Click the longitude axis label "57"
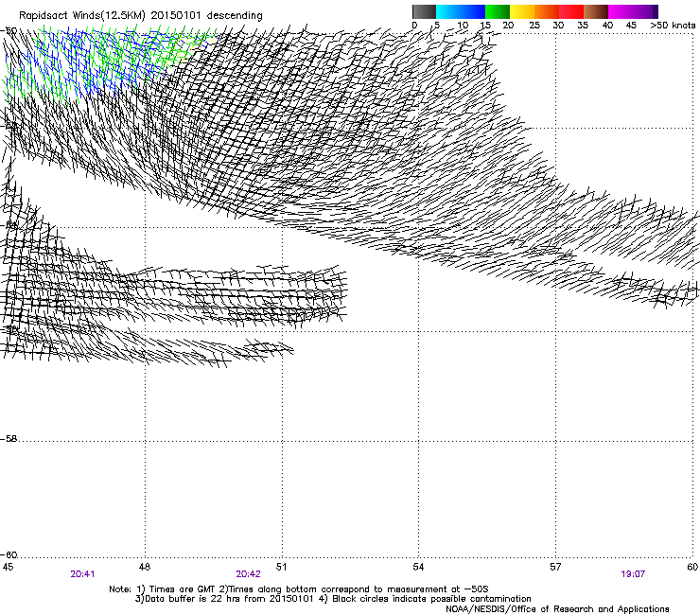The image size is (700, 615). (x=555, y=567)
